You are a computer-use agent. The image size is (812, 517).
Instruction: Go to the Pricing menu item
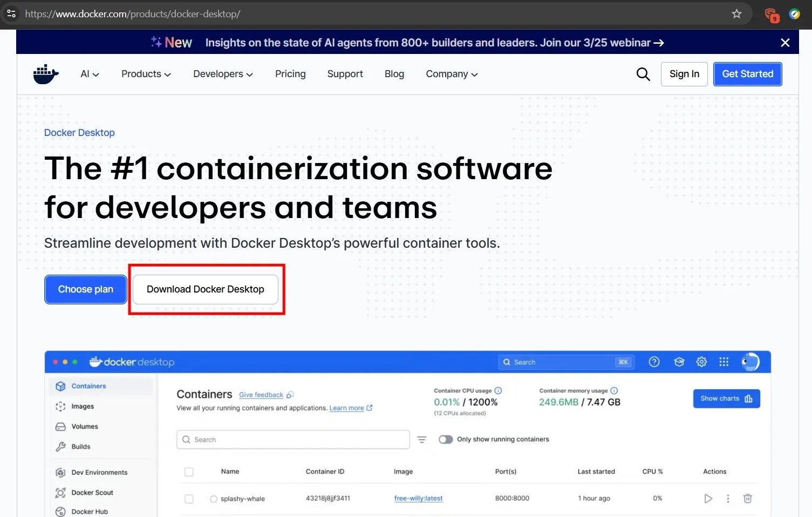click(x=290, y=74)
